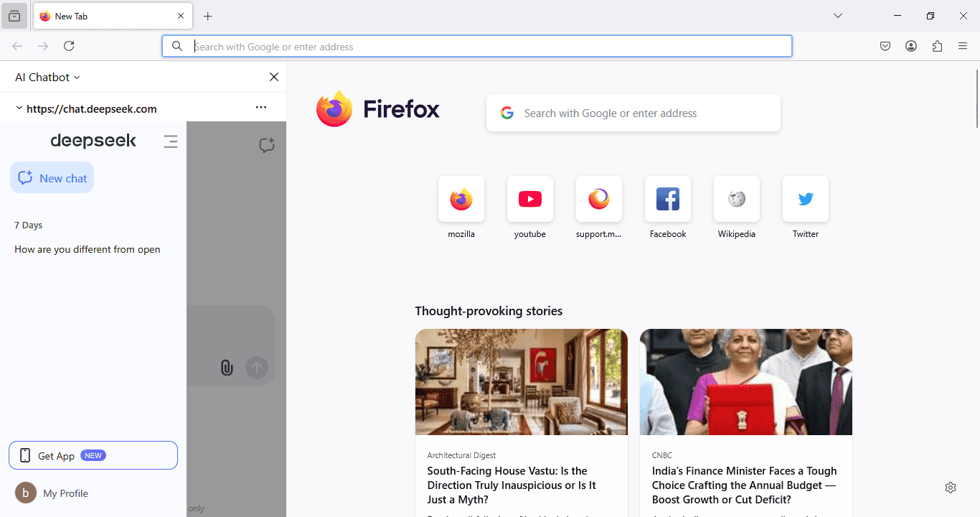This screenshot has height=517, width=980.
Task: Open Save to Pocket button
Action: (885, 46)
